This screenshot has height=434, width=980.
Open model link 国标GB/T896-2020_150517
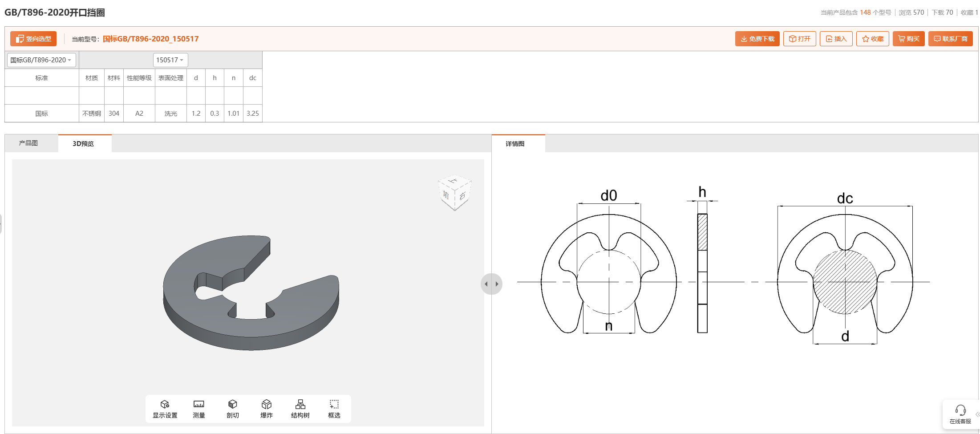click(x=150, y=39)
